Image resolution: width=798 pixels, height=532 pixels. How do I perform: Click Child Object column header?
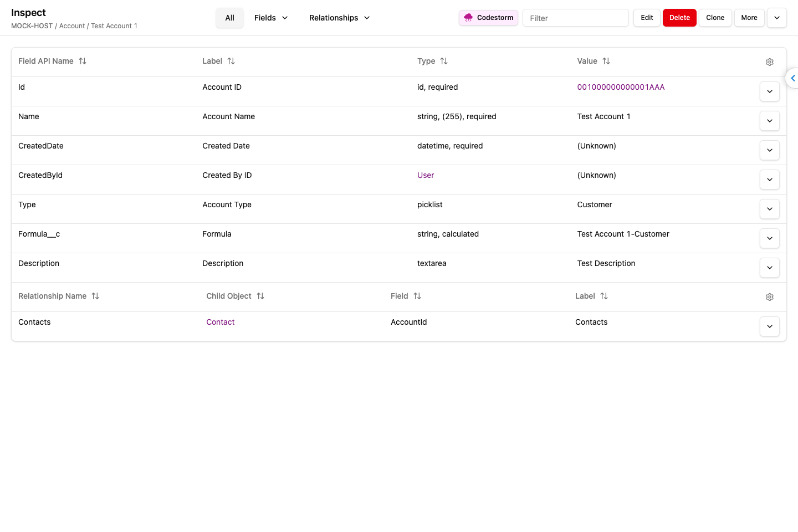pos(229,296)
